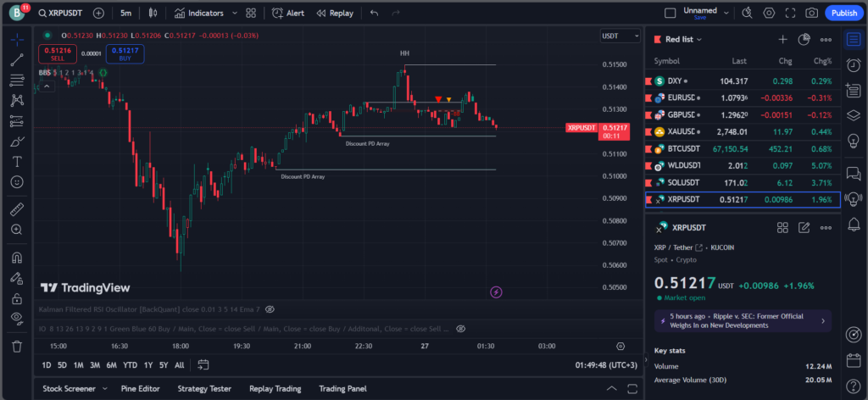Screen dimensions: 868x400
Task: Create a new Alert
Action: click(288, 13)
